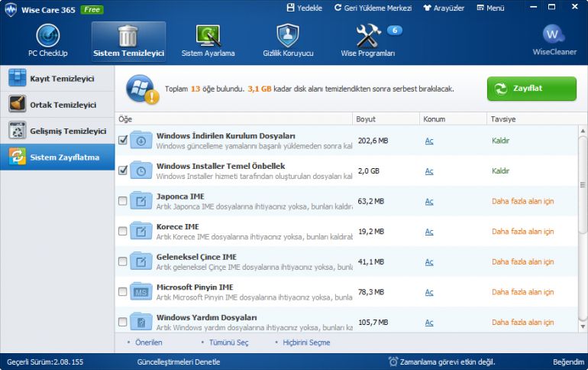The image size is (588, 370).
Task: Click the Ortak Temizleyici broom icon
Action: [17, 104]
